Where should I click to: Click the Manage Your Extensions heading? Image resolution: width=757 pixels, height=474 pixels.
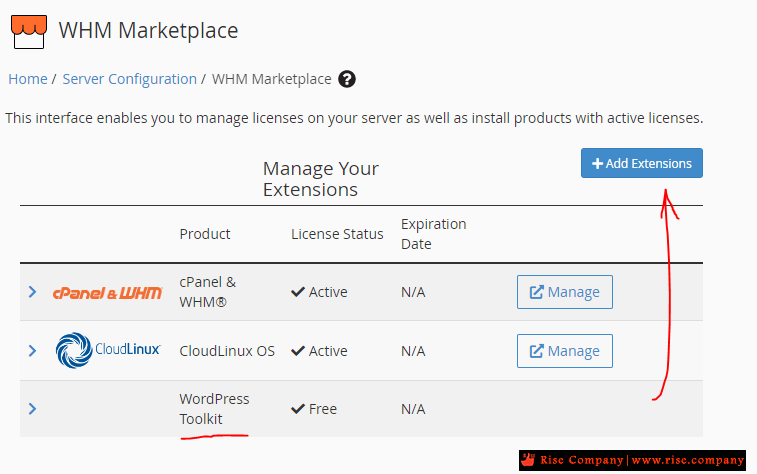(x=321, y=179)
